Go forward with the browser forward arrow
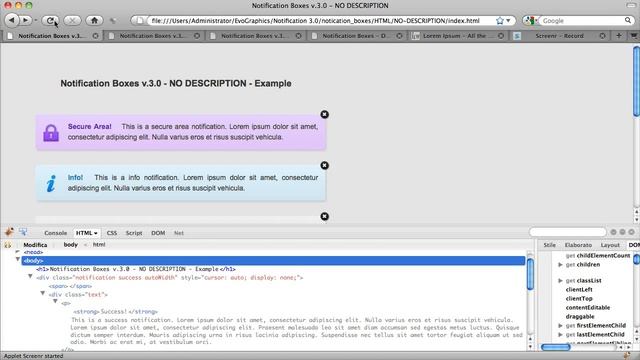The image size is (640, 360). [x=25, y=20]
